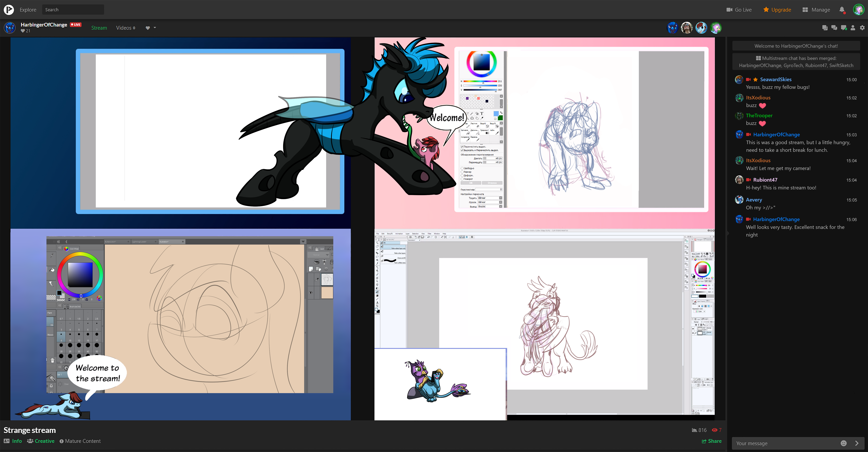This screenshot has width=868, height=452.
Task: Select GyroTech's multistream avatar with goggles
Action: [687, 28]
